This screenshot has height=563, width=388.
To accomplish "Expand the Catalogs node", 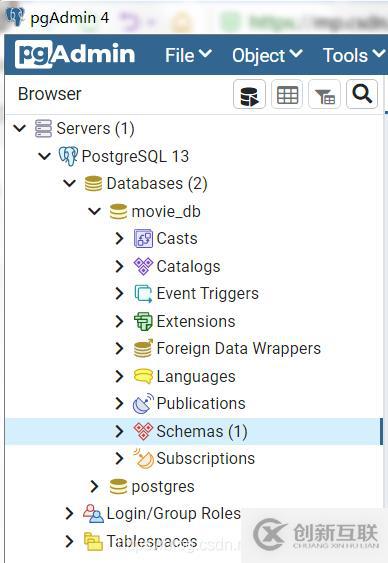I will [119, 266].
